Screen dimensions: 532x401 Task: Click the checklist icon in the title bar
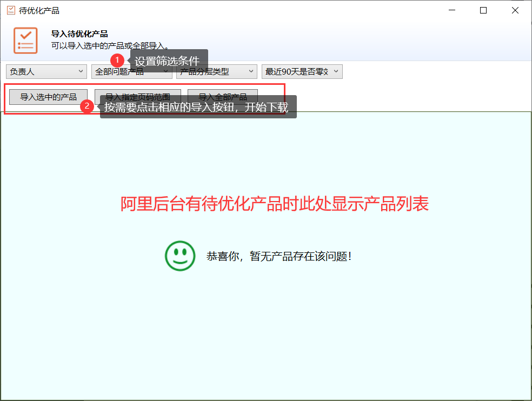pyautogui.click(x=11, y=10)
